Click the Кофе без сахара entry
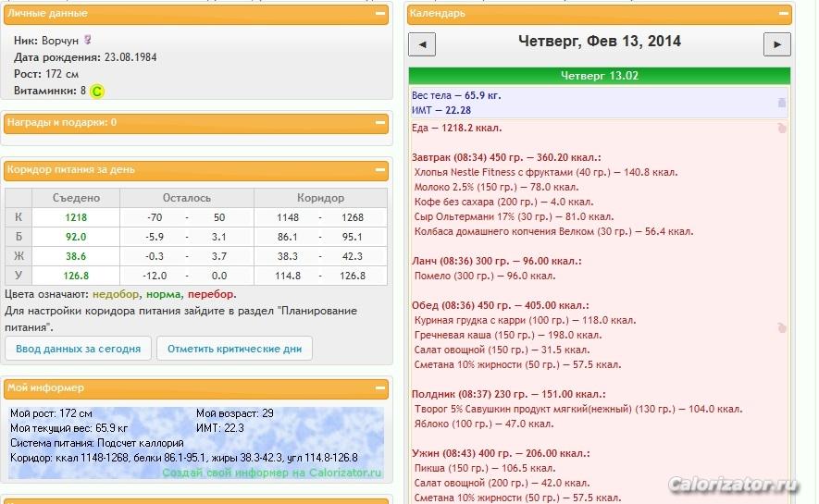Screen dimensions: 819x504 [x=503, y=202]
